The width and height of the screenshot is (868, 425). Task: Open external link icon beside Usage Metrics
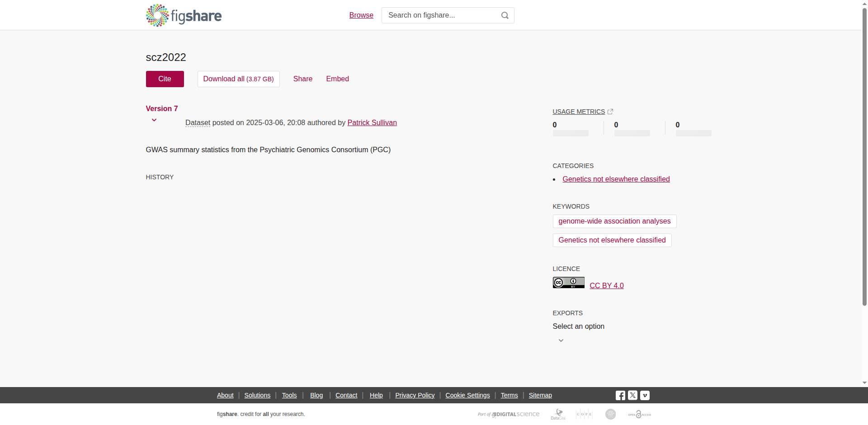pyautogui.click(x=610, y=112)
